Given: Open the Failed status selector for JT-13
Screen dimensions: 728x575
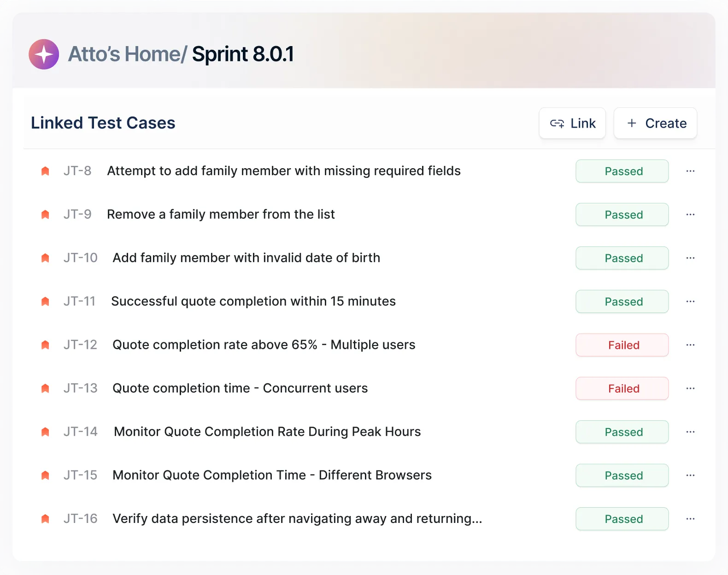Looking at the screenshot, I should pyautogui.click(x=622, y=388).
